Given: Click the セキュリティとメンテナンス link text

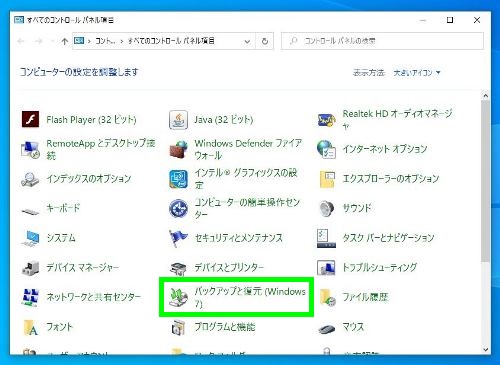Looking at the screenshot, I should pyautogui.click(x=239, y=238).
